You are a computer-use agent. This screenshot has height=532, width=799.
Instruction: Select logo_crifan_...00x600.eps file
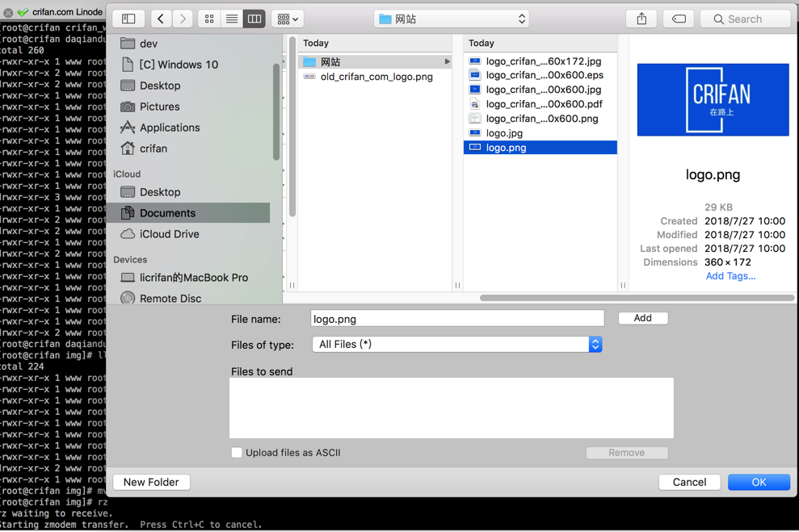point(540,75)
